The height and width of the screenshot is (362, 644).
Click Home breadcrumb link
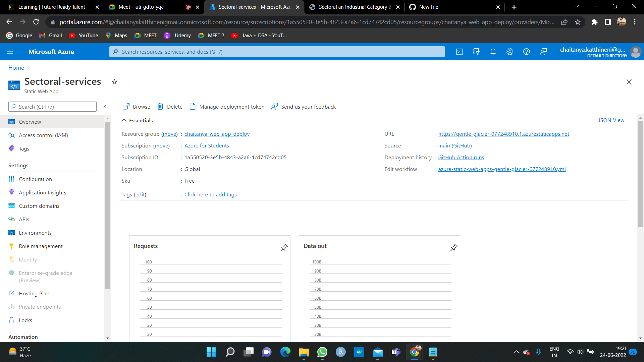tap(16, 68)
